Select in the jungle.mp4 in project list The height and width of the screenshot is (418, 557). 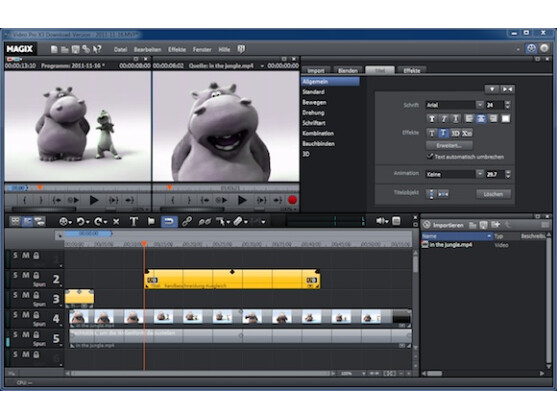pyautogui.click(x=450, y=245)
